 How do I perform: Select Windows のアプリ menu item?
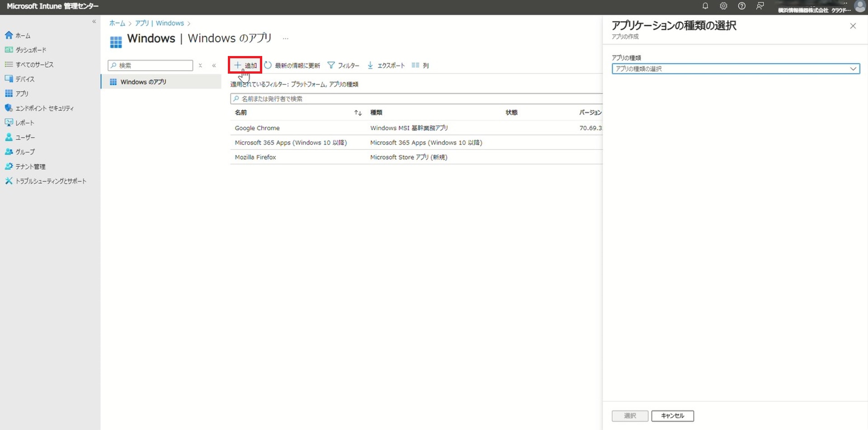(161, 82)
